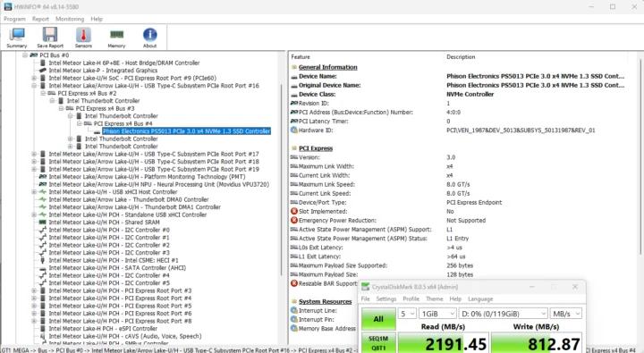Open the MB/s unit dropdown
Screen dimensions: 644x353
pyautogui.click(x=566, y=314)
